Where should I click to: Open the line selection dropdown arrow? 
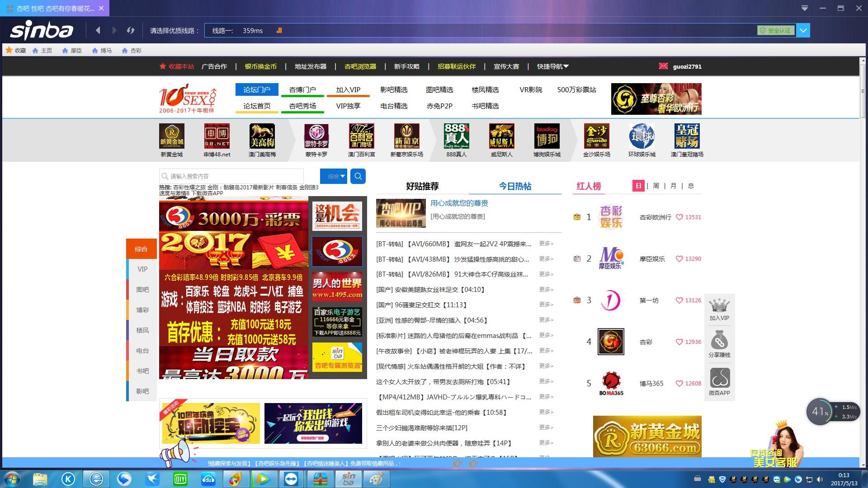point(803,30)
